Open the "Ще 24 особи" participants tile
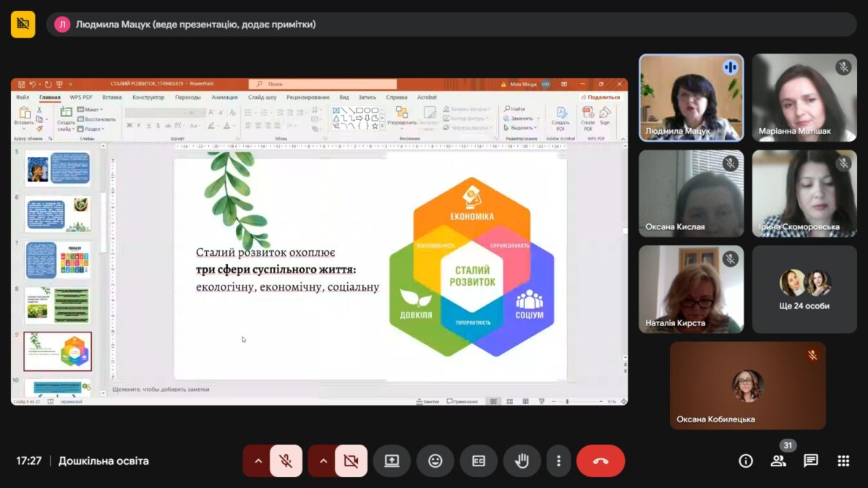Screen dimensions: 868x488 (804, 289)
